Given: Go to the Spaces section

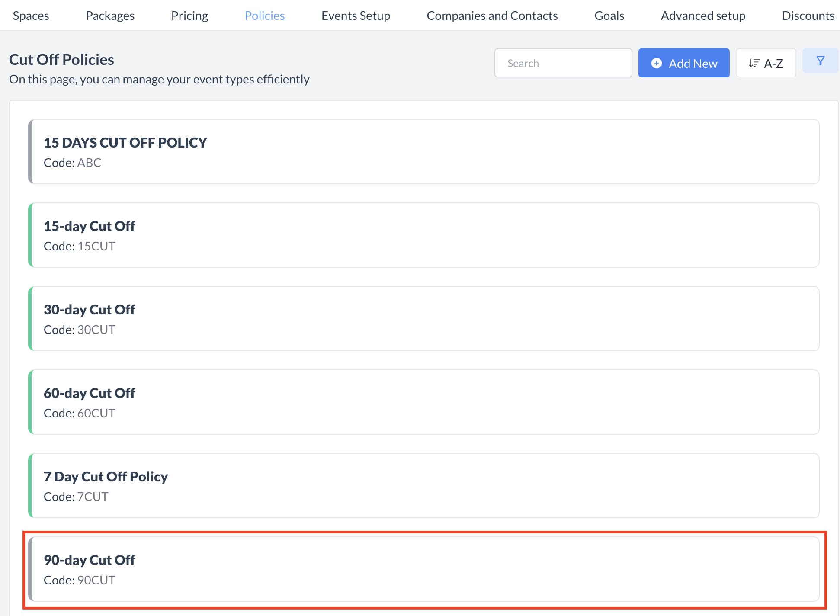Looking at the screenshot, I should tap(30, 15).
